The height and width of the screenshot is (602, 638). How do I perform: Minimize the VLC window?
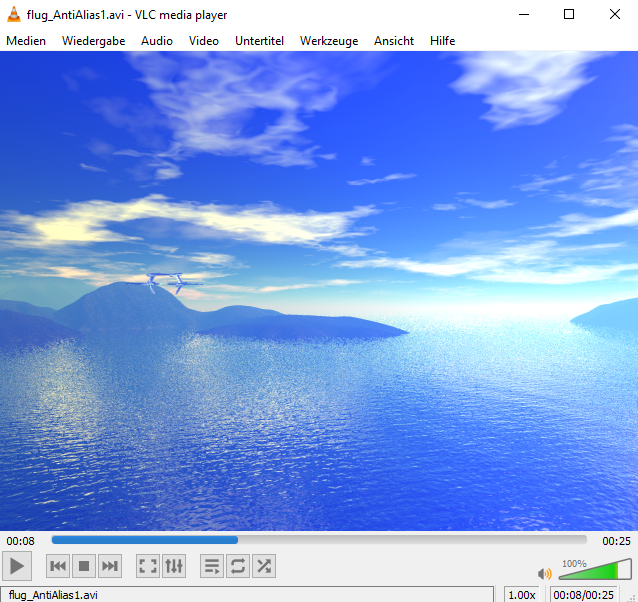point(524,14)
